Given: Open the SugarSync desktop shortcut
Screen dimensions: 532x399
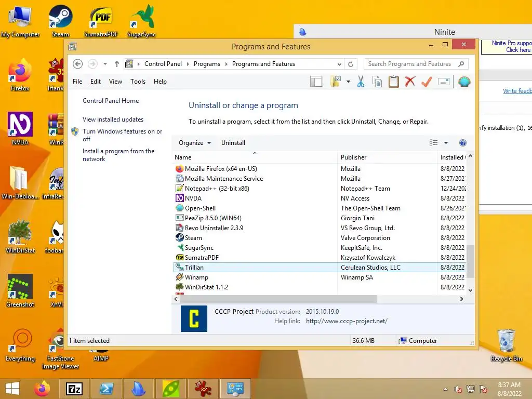Looking at the screenshot, I should (141, 21).
